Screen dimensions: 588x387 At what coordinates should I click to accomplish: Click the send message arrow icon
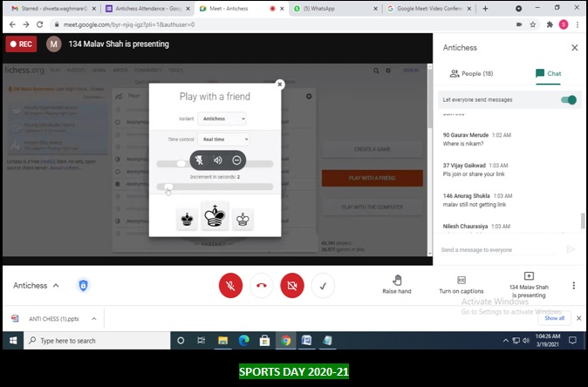(571, 249)
